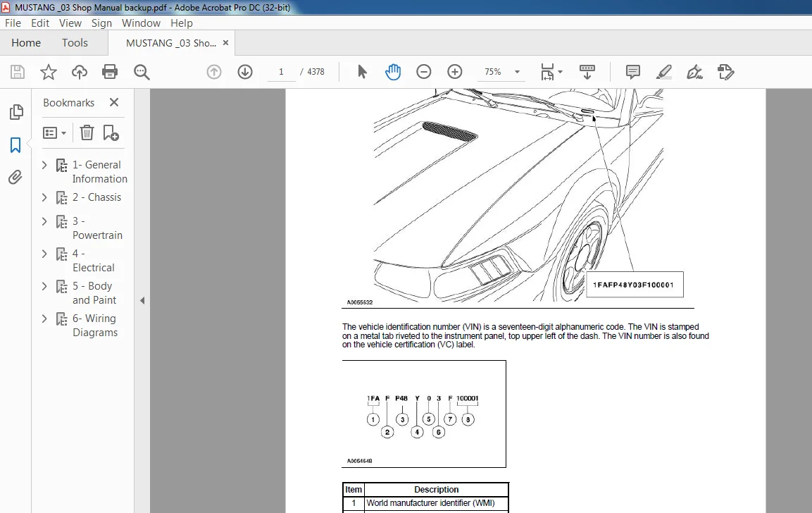Open the Window menu
The height and width of the screenshot is (513, 812).
pyautogui.click(x=141, y=23)
